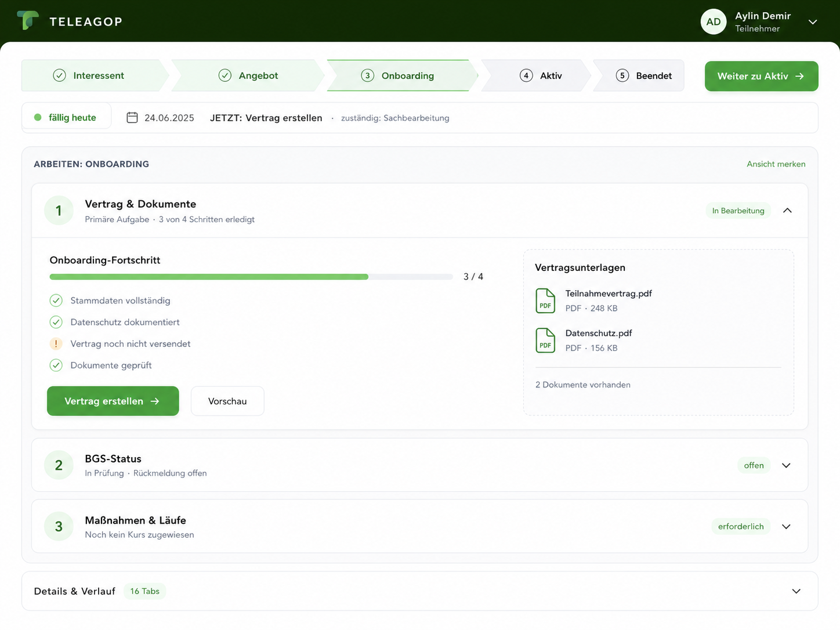Click the ARBEITEN: ONBOARDING heading
This screenshot has width=840, height=630.
(91, 164)
